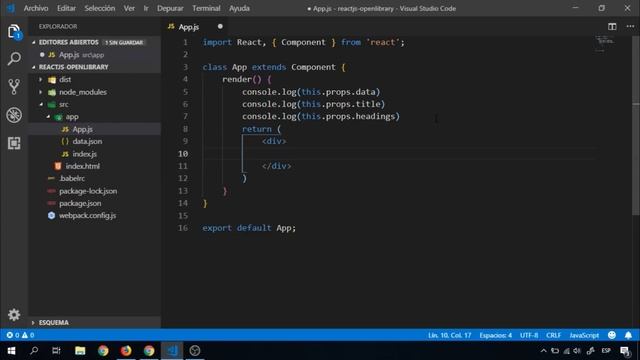Open the ESP input language indicator
Screen dimensions: 640x360
click(606, 351)
